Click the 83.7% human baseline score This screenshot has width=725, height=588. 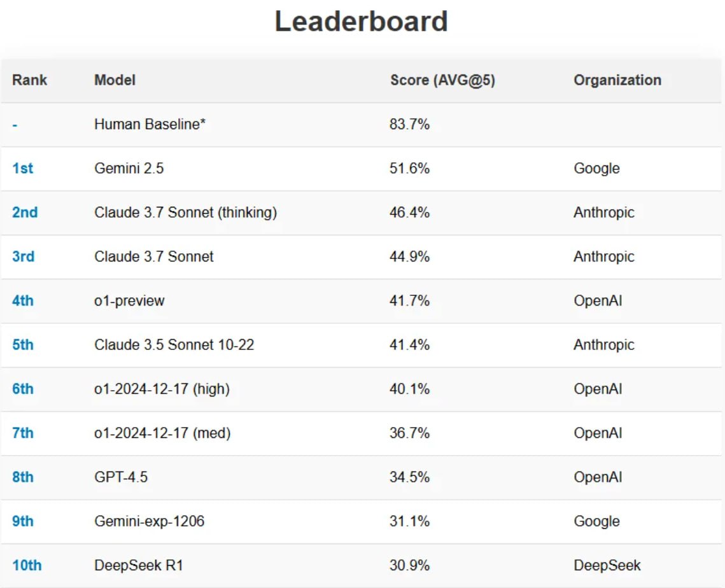click(x=409, y=124)
